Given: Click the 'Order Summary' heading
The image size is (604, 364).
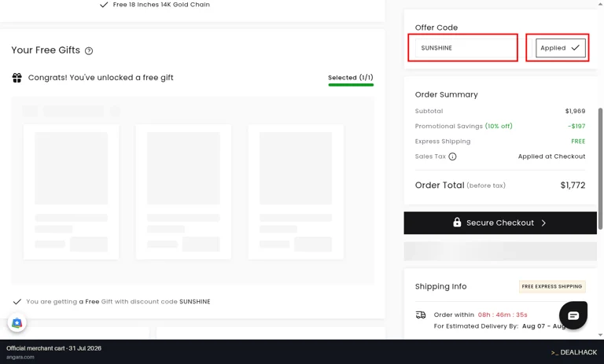Looking at the screenshot, I should pos(446,95).
